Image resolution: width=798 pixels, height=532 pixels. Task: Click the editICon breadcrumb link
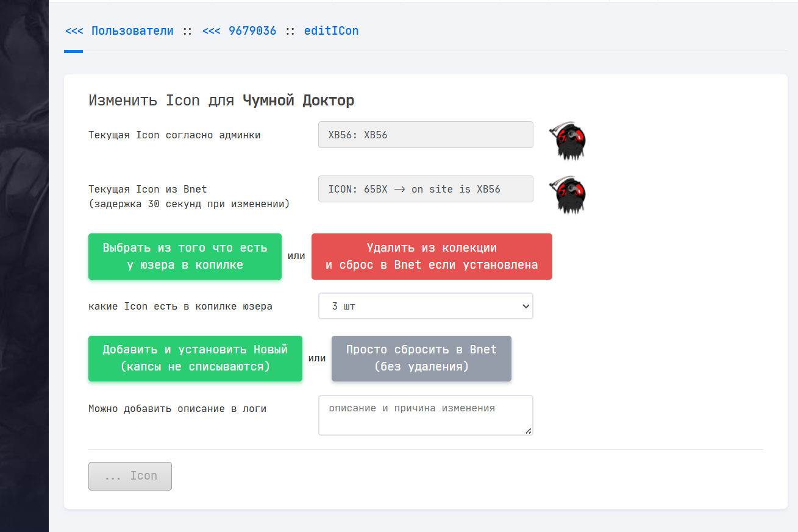pyautogui.click(x=331, y=30)
